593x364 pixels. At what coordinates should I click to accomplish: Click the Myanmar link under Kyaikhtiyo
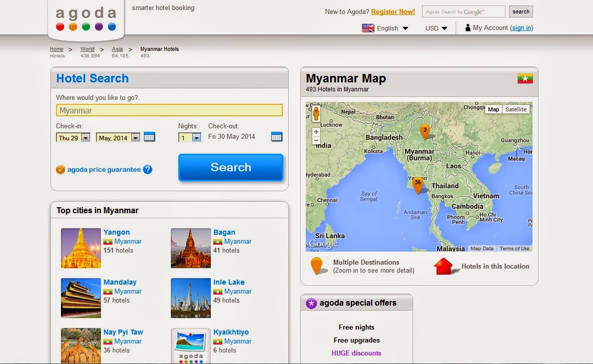(237, 342)
